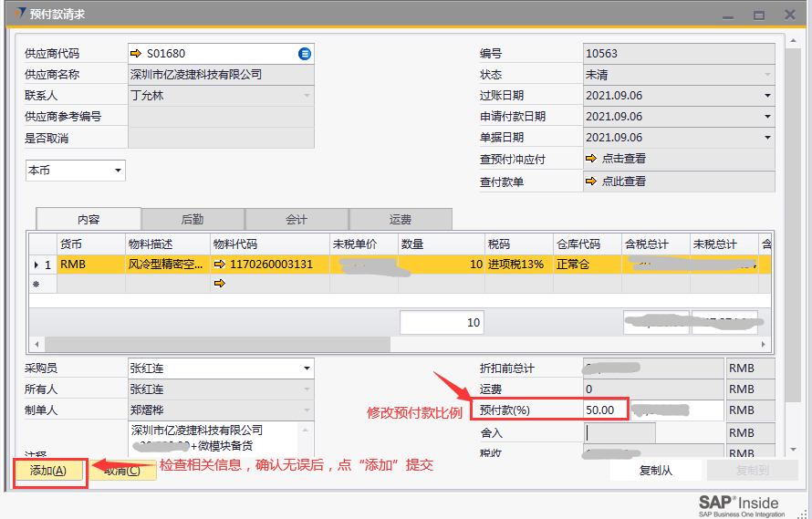Switch to the 后勤 tab
Screen dimensions: 812x519
click(193, 219)
